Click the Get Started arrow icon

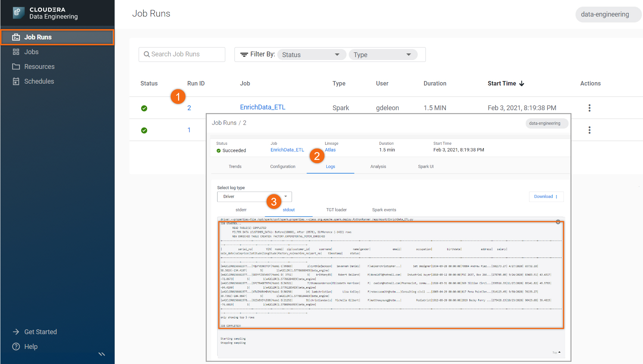click(16, 332)
